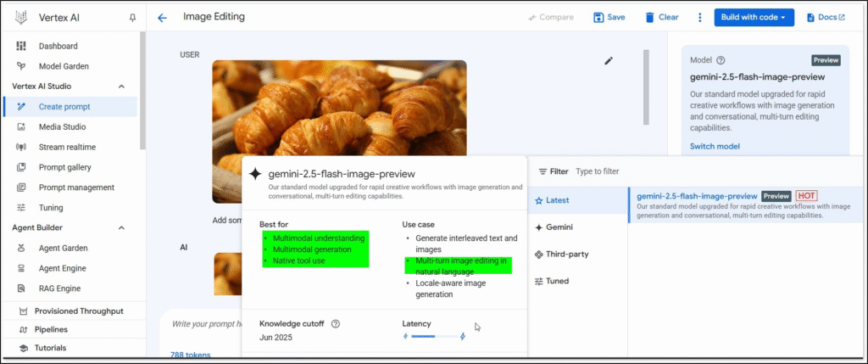Click the Switch model link
The image size is (868, 364).
715,146
